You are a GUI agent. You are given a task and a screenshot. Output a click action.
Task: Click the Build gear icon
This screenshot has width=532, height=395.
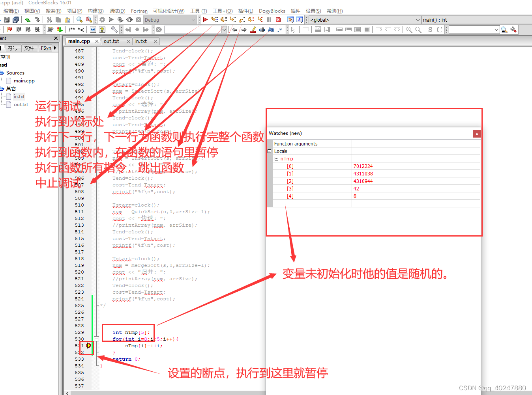tap(102, 20)
